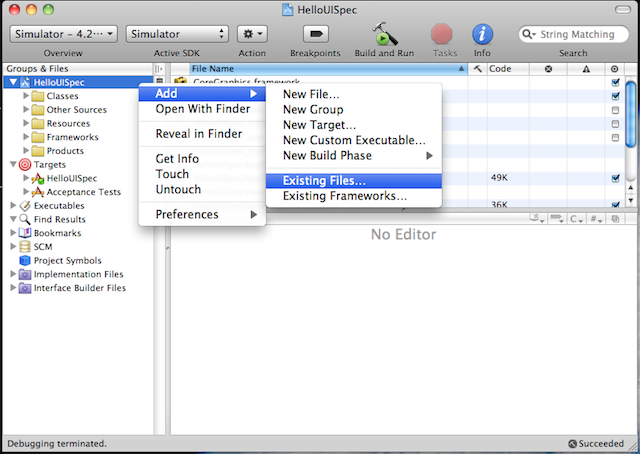
Task: Toggle target box in the 36K row
Action: coord(615,205)
